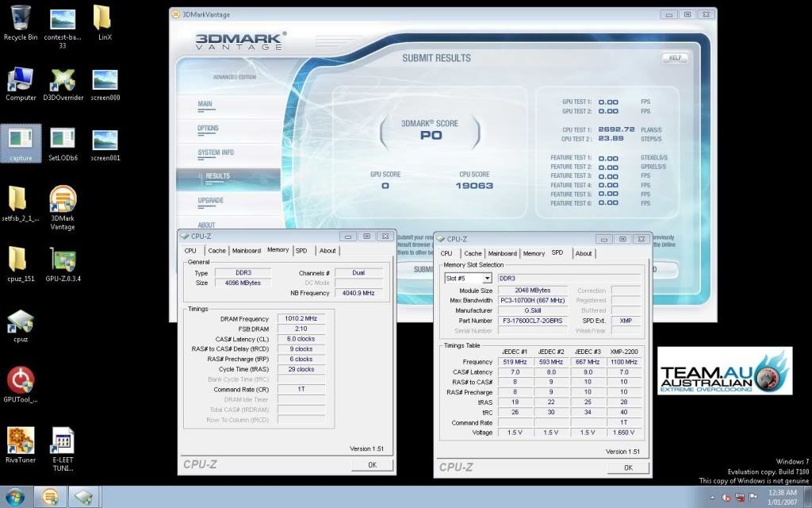812x508 pixels.
Task: Click the Channels # field showing Dual
Action: click(x=359, y=273)
